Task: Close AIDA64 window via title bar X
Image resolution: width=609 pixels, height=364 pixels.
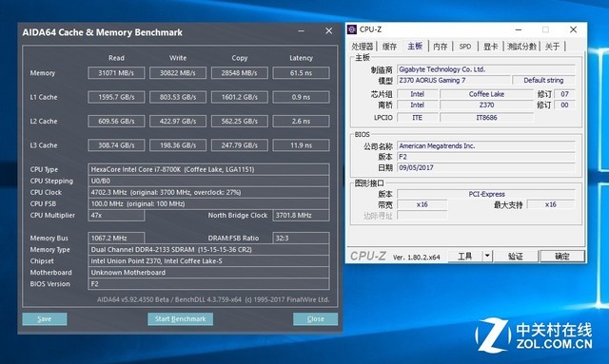Action: coord(329,31)
